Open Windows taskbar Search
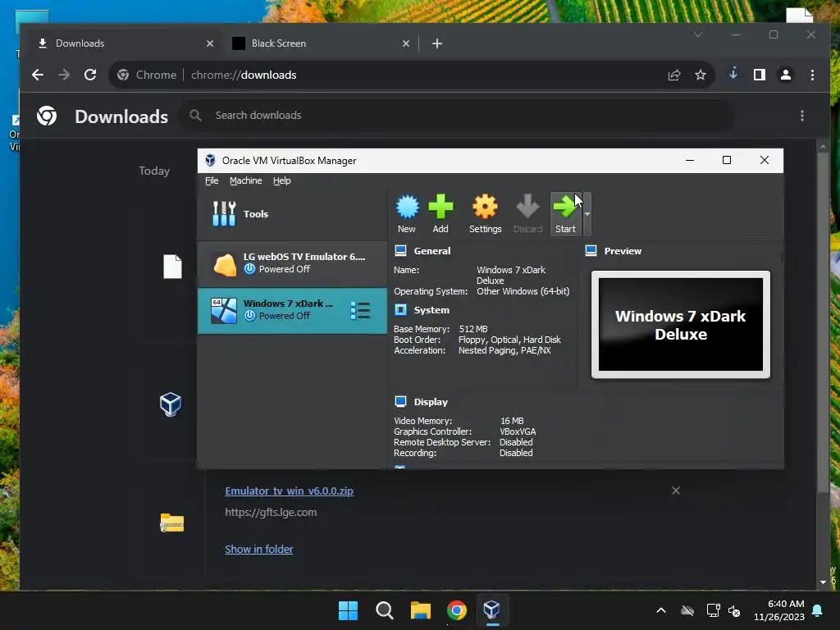This screenshot has height=630, width=840. pos(385,610)
